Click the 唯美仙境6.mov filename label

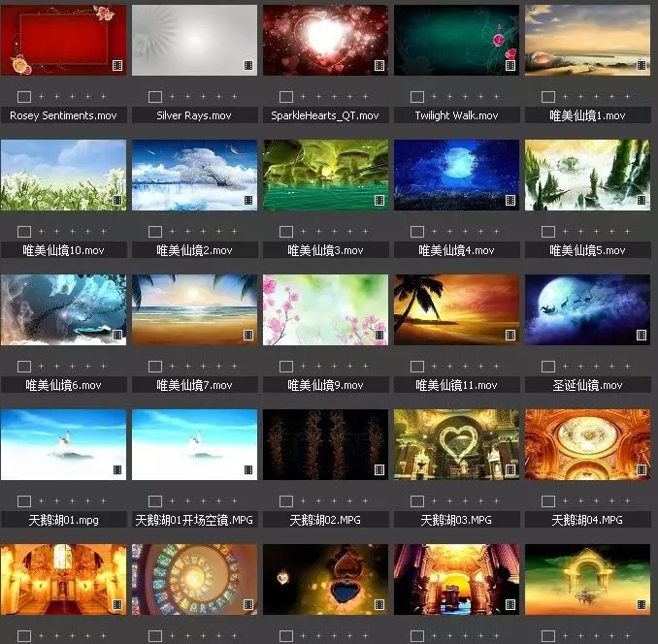(63, 385)
